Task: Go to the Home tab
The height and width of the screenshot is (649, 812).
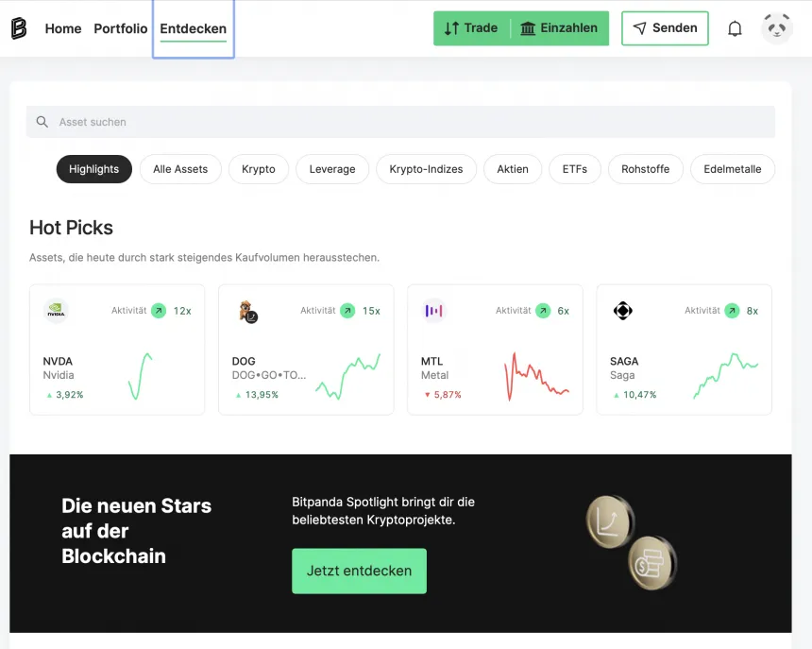Action: pyautogui.click(x=63, y=28)
